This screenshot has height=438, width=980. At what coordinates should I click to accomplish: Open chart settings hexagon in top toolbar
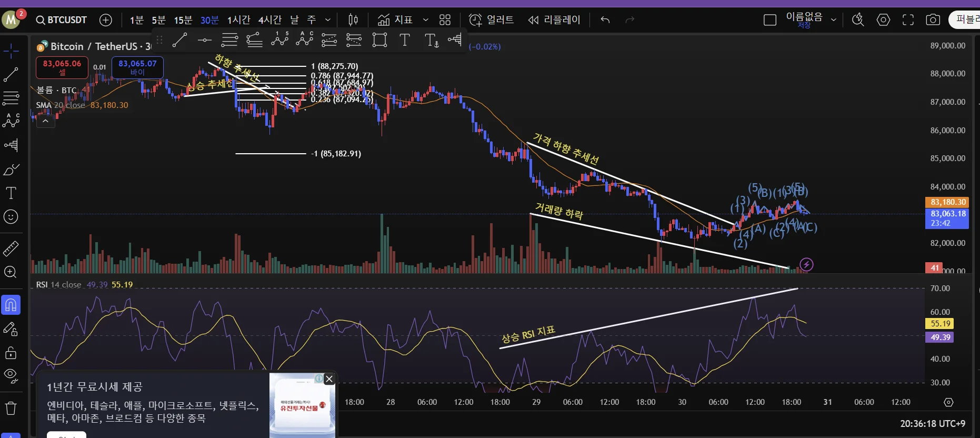click(883, 20)
